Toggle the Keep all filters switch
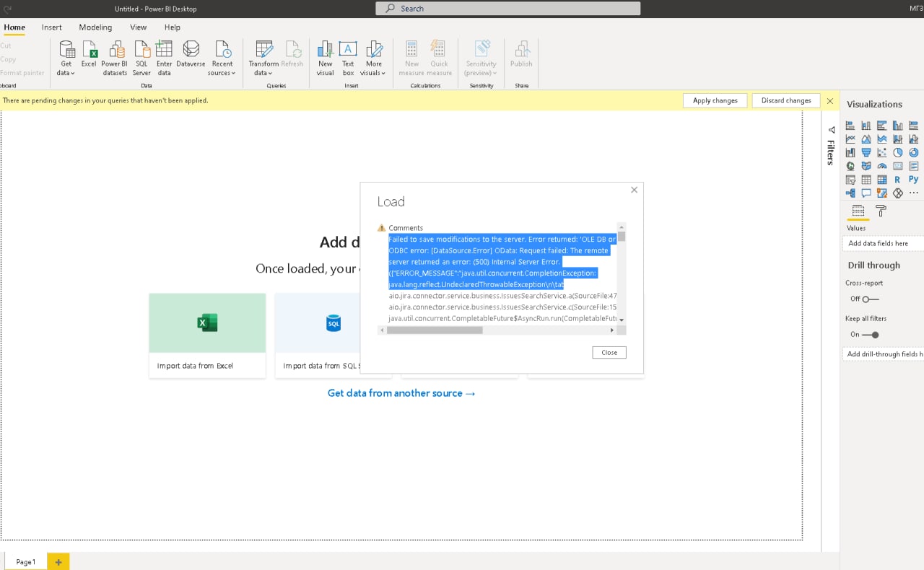The height and width of the screenshot is (570, 924). coord(871,335)
